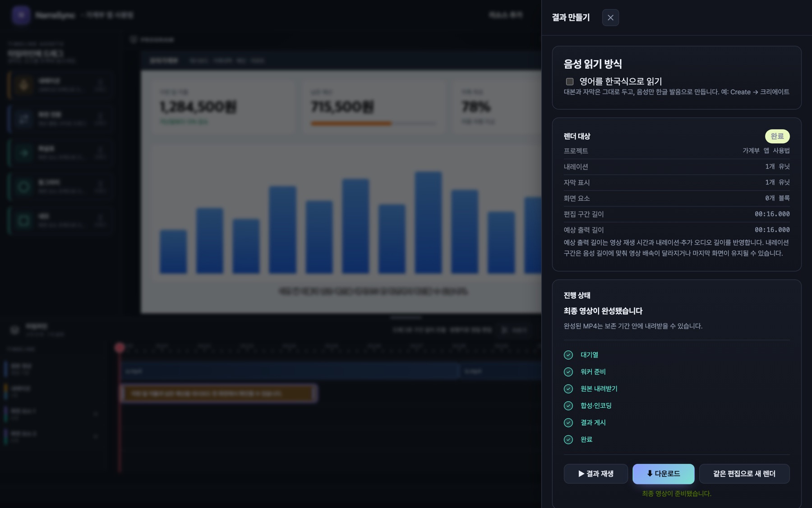Click the project name 가계부 앱 사용법
Screen dimensions: 812x508
coord(766,151)
